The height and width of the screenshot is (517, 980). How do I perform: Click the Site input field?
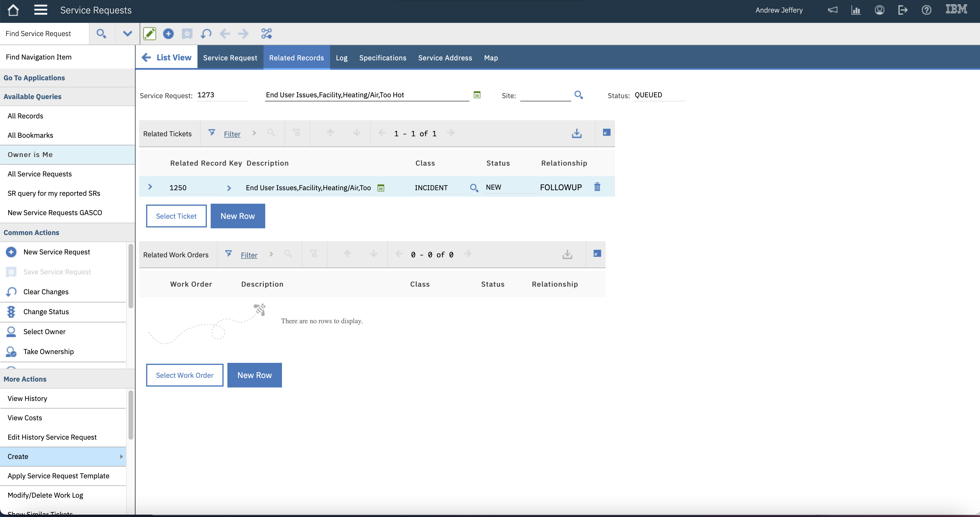pos(545,95)
